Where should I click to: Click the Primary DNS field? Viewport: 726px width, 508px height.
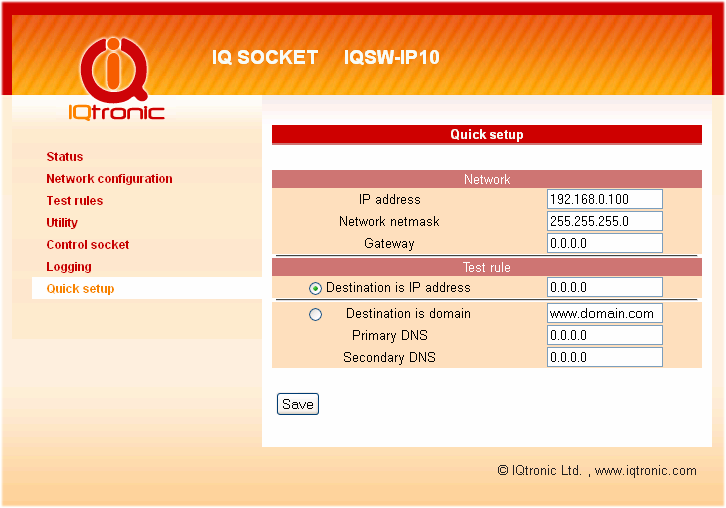click(x=605, y=335)
